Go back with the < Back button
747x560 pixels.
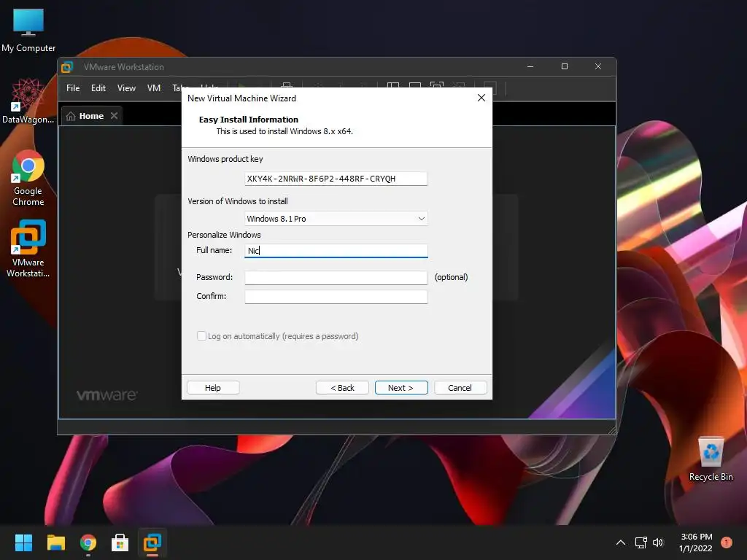342,388
